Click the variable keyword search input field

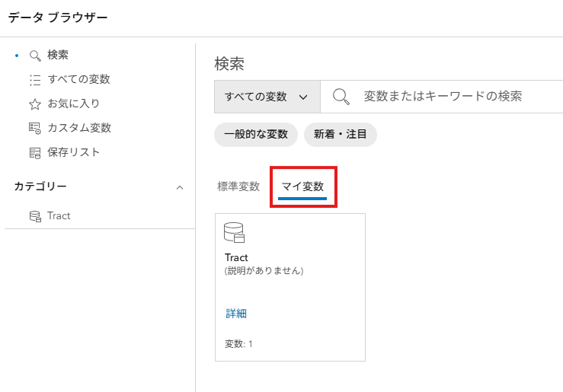(457, 97)
